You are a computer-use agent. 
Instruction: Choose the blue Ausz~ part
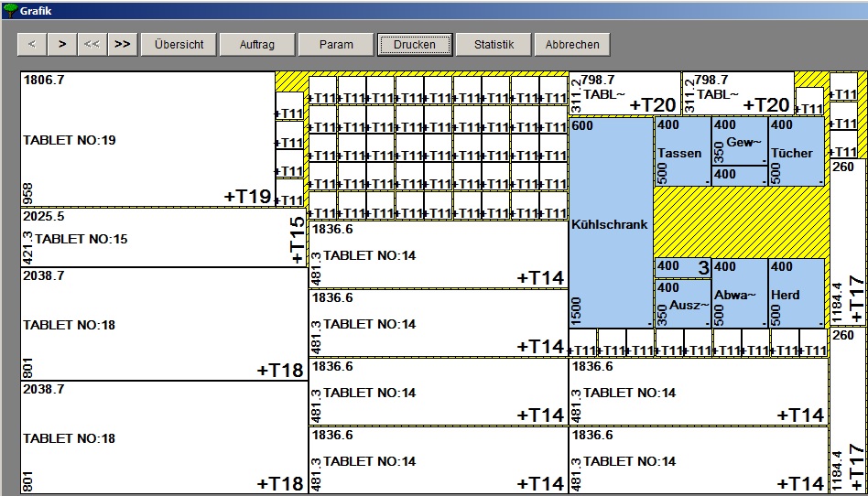tap(682, 303)
